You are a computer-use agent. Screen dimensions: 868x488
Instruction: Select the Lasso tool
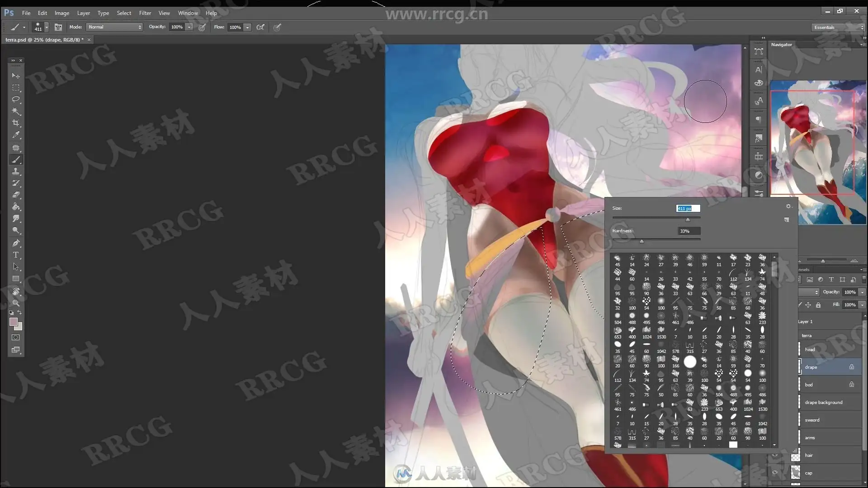tap(16, 99)
